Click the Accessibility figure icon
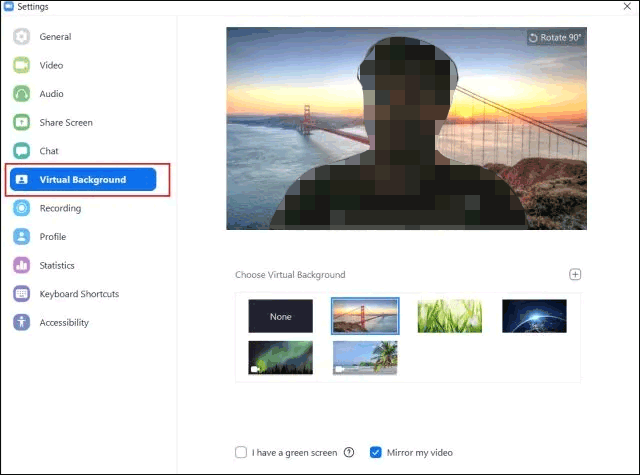The image size is (640, 475). 21,322
